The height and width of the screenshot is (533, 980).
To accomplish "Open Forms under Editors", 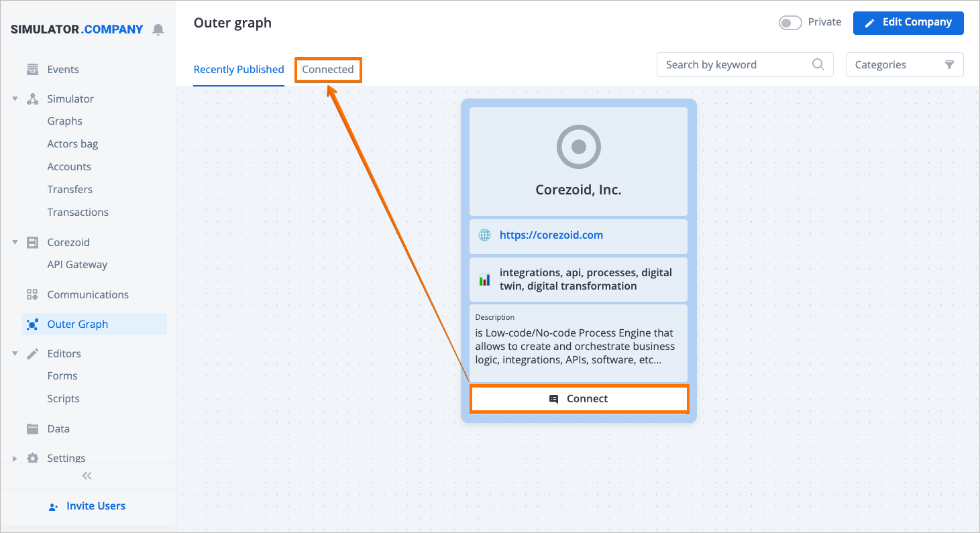I will click(62, 375).
